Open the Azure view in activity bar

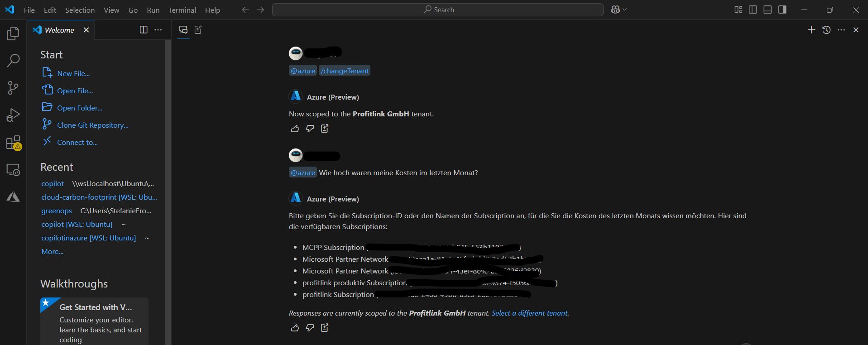click(x=13, y=197)
